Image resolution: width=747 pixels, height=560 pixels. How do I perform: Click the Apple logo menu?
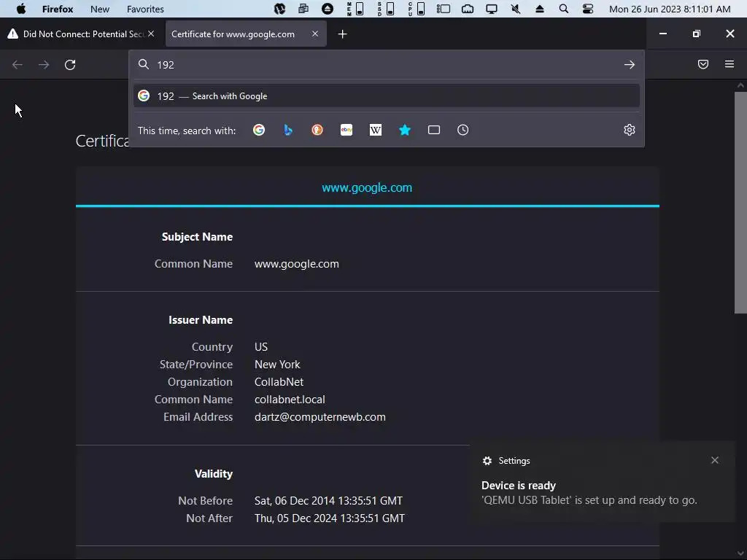pos(21,9)
